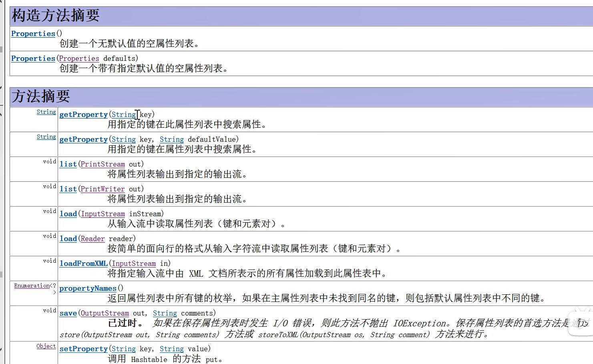Click String type before 'key' in setProperty
The width and height of the screenshot is (593, 364).
(123, 349)
